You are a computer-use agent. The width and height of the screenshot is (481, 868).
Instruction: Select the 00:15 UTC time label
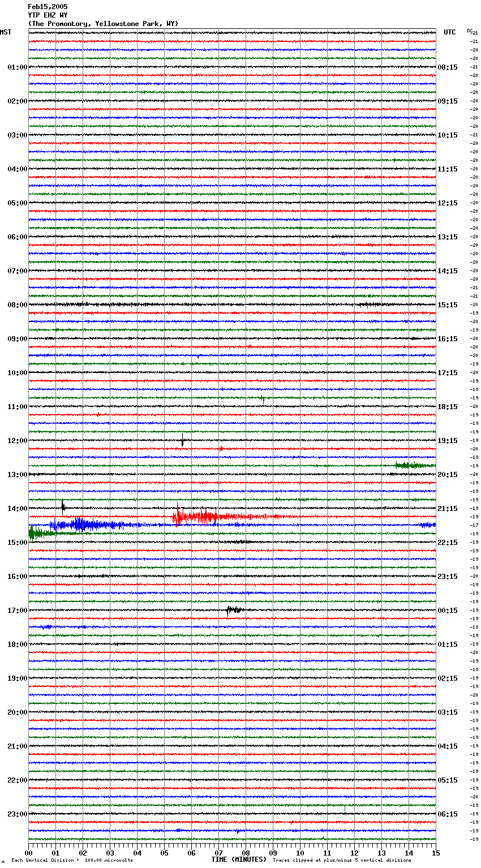tap(448, 611)
